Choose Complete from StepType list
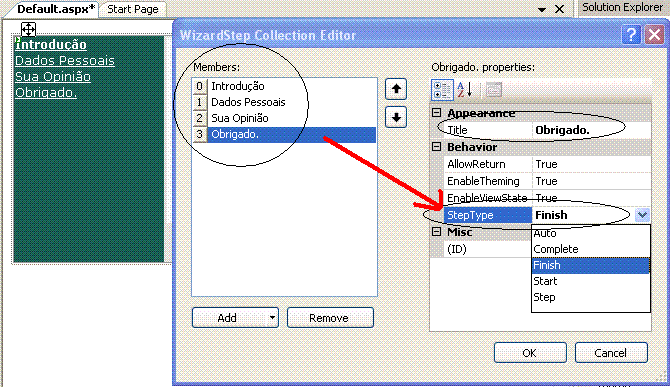Screen dimensions: 670x387 (x=591, y=249)
